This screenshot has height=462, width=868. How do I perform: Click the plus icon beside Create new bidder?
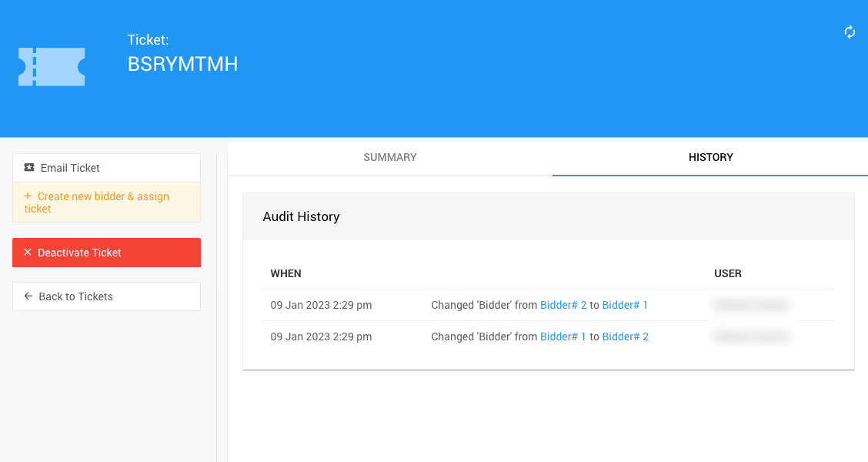coord(28,196)
